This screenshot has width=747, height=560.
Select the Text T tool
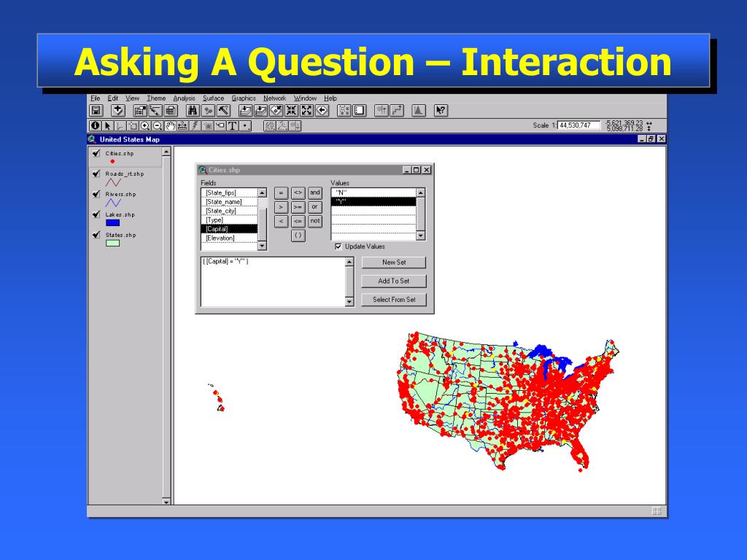tap(233, 125)
